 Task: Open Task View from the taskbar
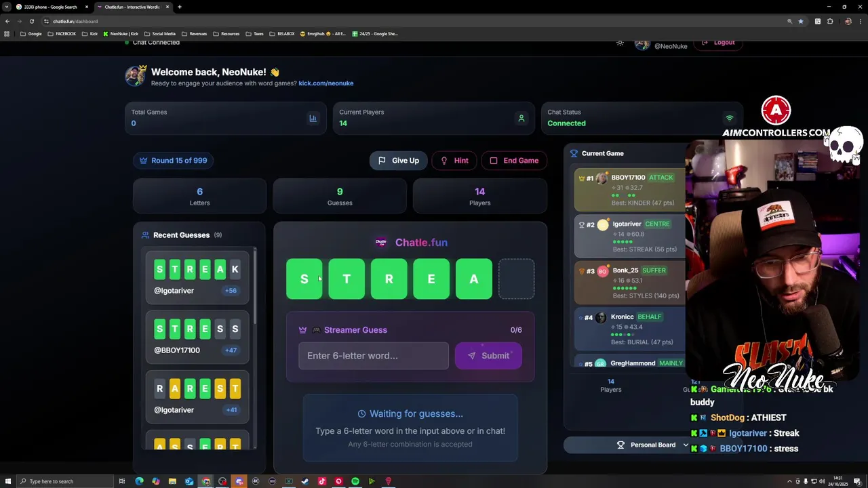[122, 481]
